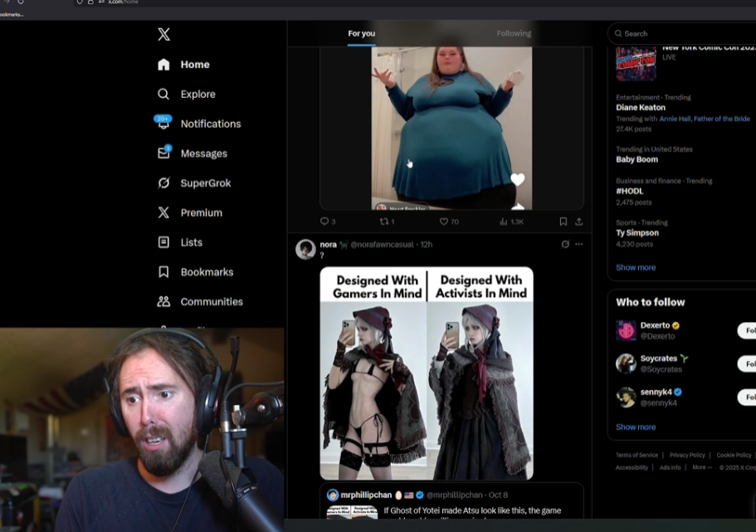Open the gamers vs activists comparison image
The image size is (756, 532).
tap(427, 373)
